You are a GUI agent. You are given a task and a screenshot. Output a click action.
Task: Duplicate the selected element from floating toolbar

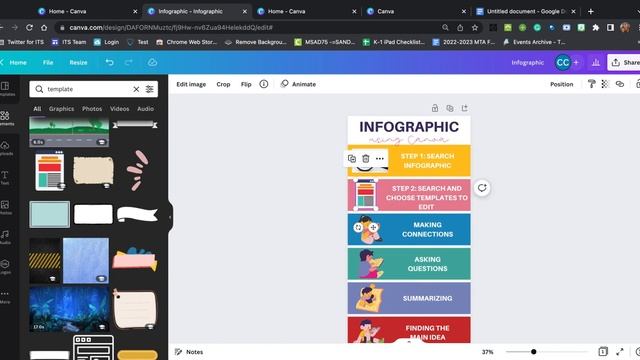[x=352, y=158]
